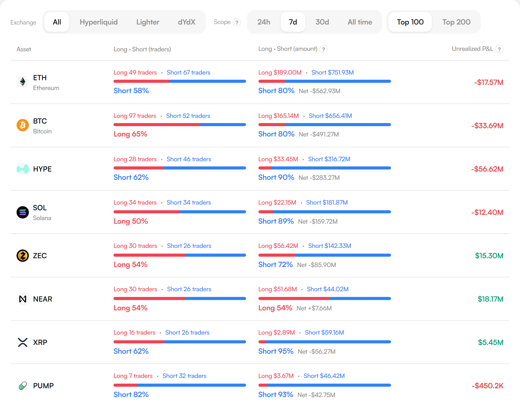The height and width of the screenshot is (420, 520).
Task: Choose the All time timeframe
Action: 360,22
